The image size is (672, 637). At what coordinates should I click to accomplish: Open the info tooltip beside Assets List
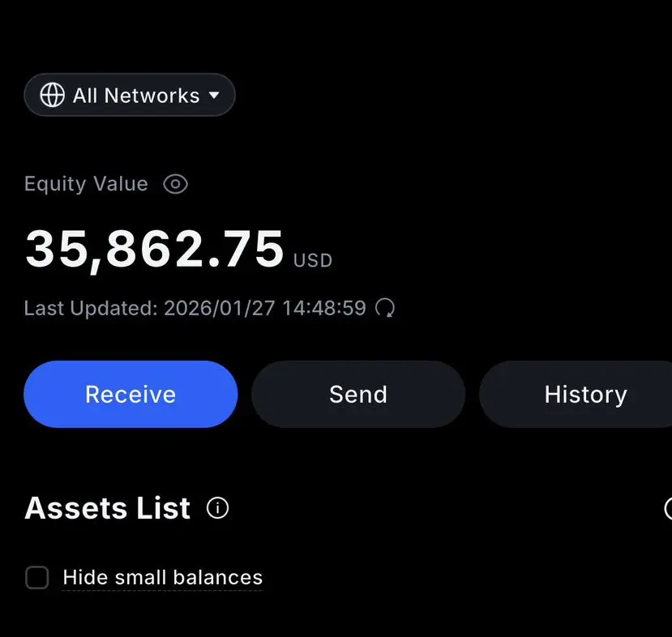point(217,508)
